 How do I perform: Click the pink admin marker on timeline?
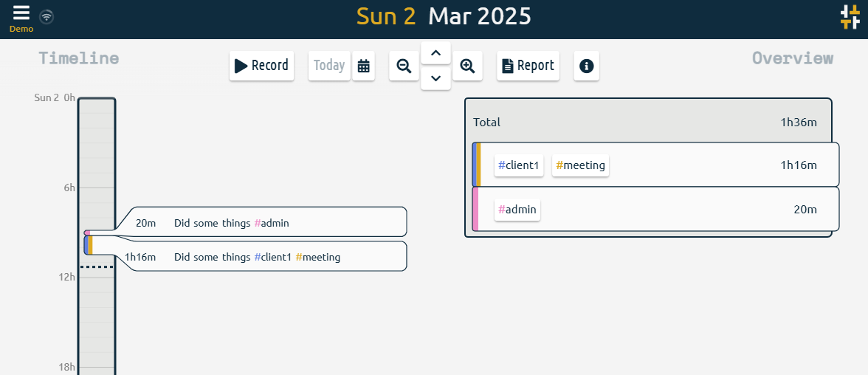(87, 233)
